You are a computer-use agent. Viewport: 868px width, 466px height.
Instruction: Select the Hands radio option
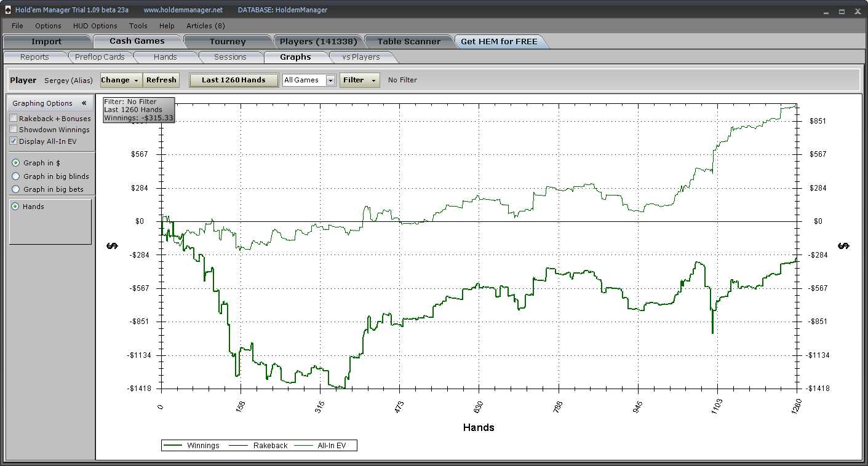pos(15,207)
